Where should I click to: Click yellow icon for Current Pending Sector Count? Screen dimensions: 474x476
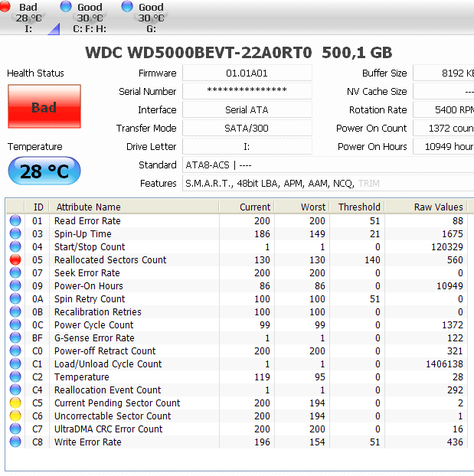point(15,403)
